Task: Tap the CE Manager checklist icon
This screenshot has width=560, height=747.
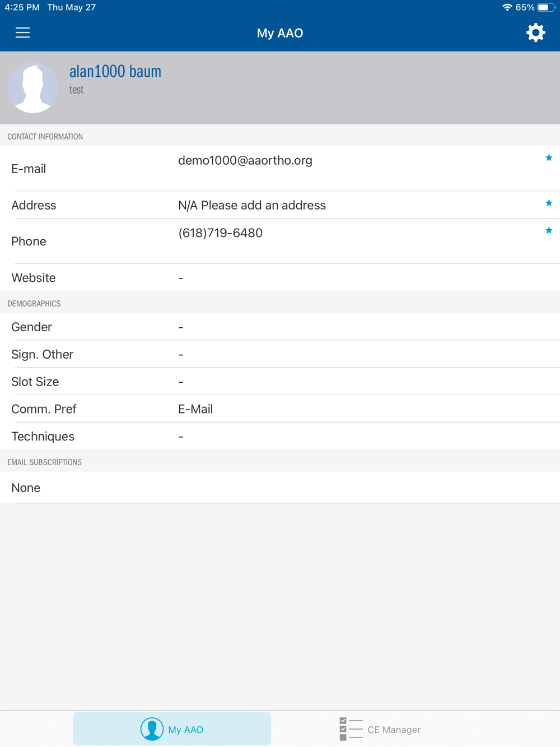Action: [x=351, y=729]
